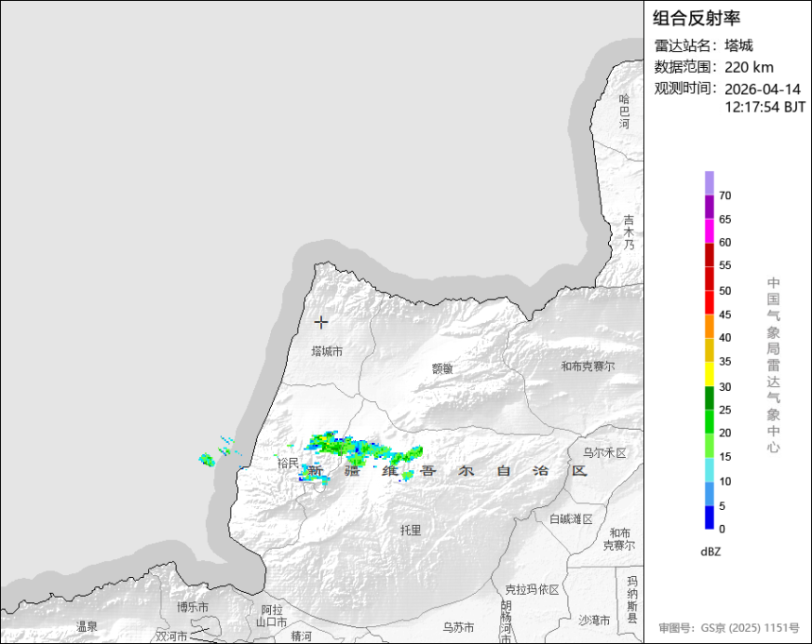Image resolution: width=812 pixels, height=644 pixels.
Task: Click the purple 65–70 dBZ color band
Action: [x=709, y=207]
